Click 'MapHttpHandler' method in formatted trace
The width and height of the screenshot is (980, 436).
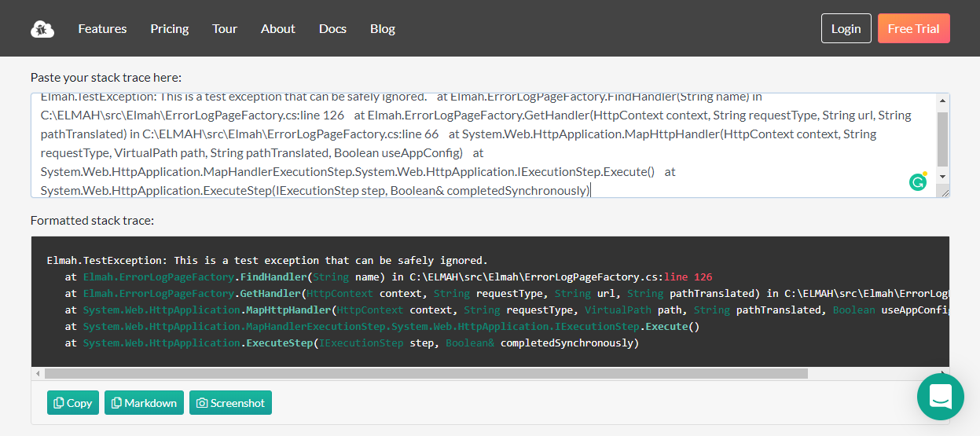pyautogui.click(x=288, y=310)
